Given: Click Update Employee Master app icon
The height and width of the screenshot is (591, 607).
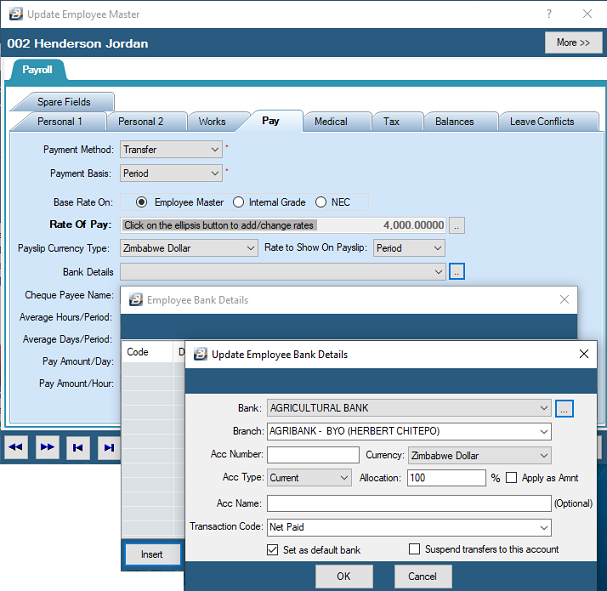Looking at the screenshot, I should tap(16, 14).
